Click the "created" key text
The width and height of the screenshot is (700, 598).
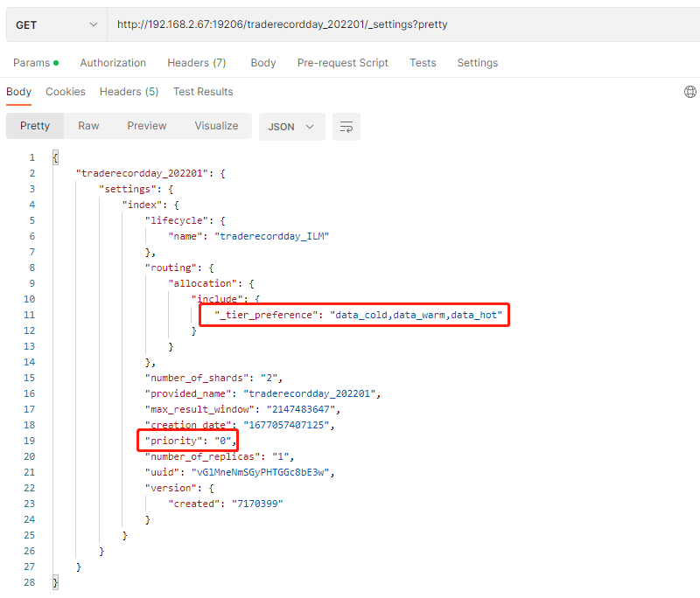(194, 504)
